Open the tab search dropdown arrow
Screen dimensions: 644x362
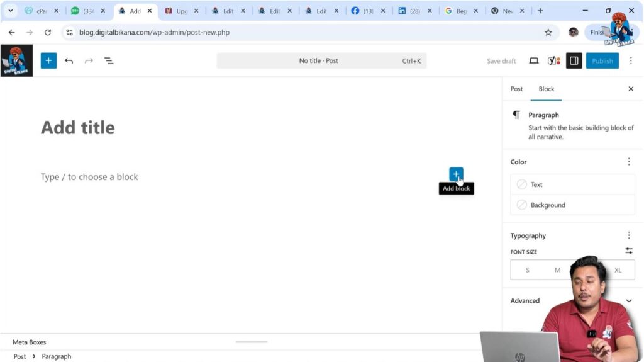point(11,11)
